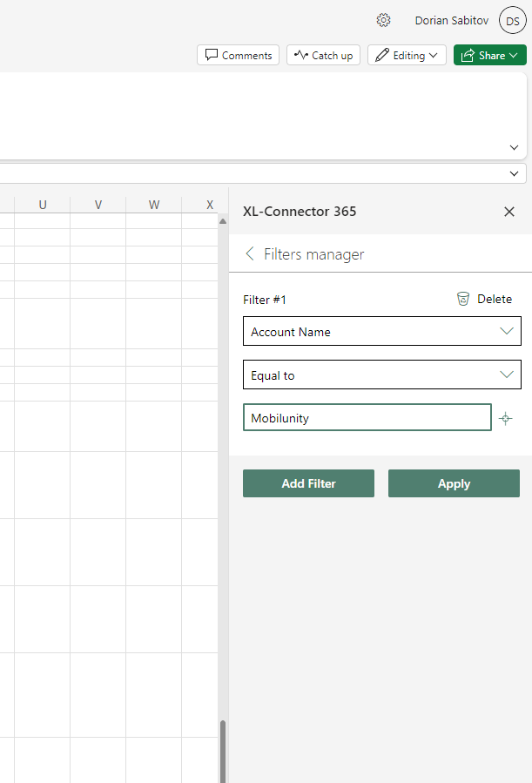Open the Account Name field dropdown
Viewport: 532px width, 783px height.
pyautogui.click(x=382, y=331)
